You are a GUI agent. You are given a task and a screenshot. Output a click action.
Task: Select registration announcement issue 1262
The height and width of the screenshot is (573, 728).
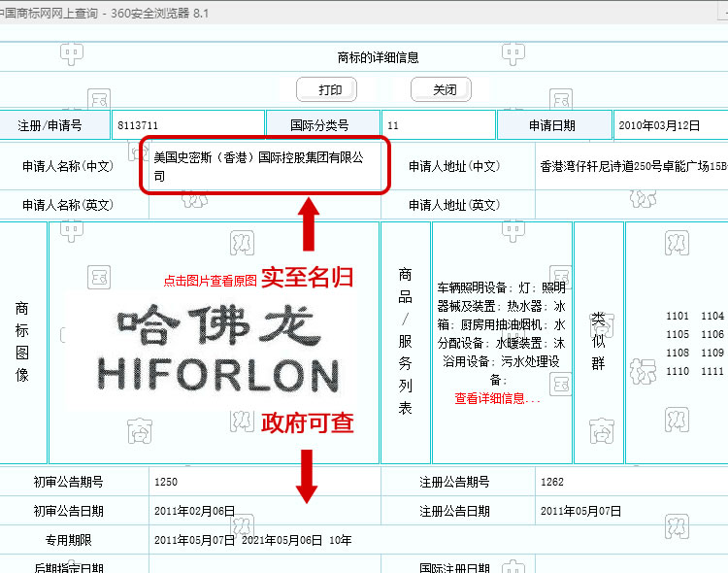552,482
